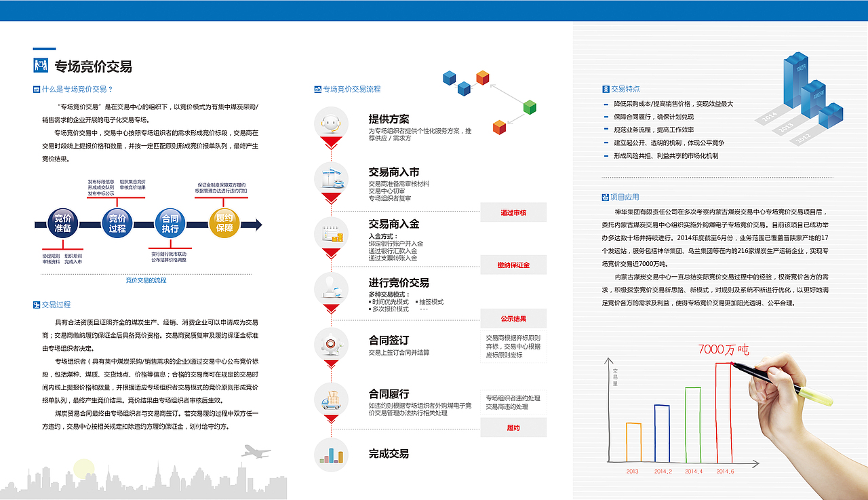Click the green chart bar for 2014.4
This screenshot has width=868, height=500.
click(x=693, y=424)
